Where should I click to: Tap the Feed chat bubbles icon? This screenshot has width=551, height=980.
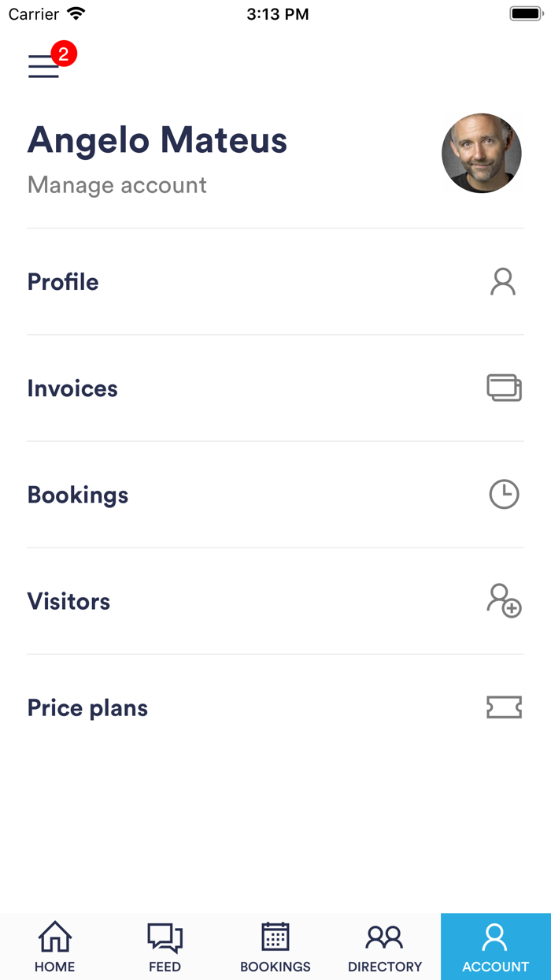click(x=165, y=937)
